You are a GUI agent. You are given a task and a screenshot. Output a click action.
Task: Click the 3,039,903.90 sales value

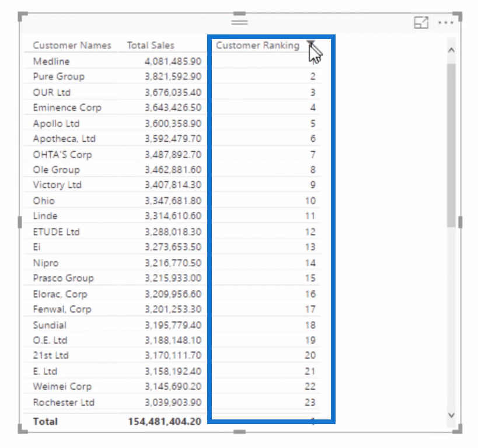pyautogui.click(x=173, y=402)
